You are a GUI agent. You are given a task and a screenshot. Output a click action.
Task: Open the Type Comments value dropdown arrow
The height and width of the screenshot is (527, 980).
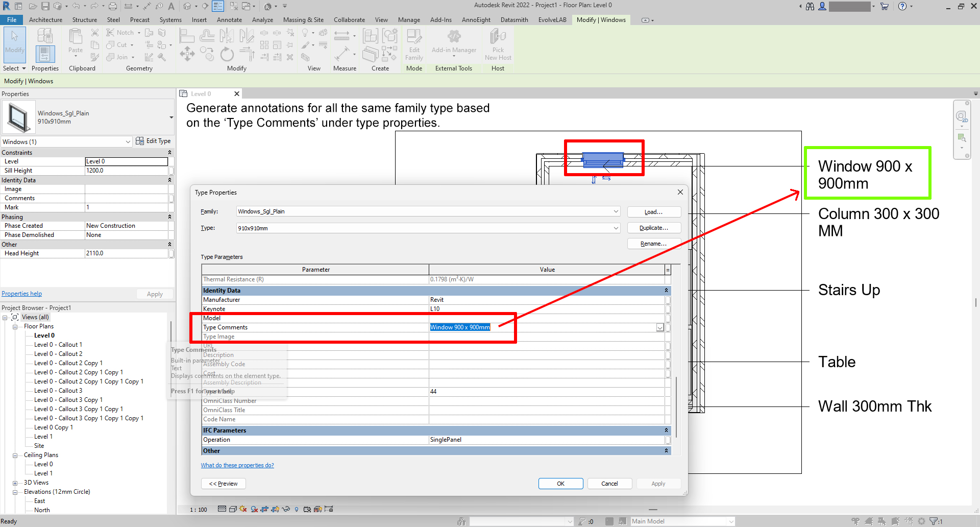pyautogui.click(x=660, y=327)
